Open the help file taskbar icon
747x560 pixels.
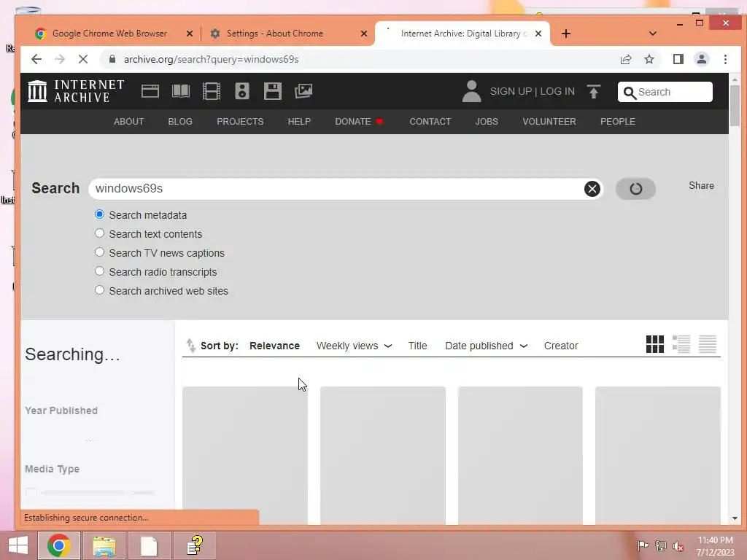click(195, 545)
